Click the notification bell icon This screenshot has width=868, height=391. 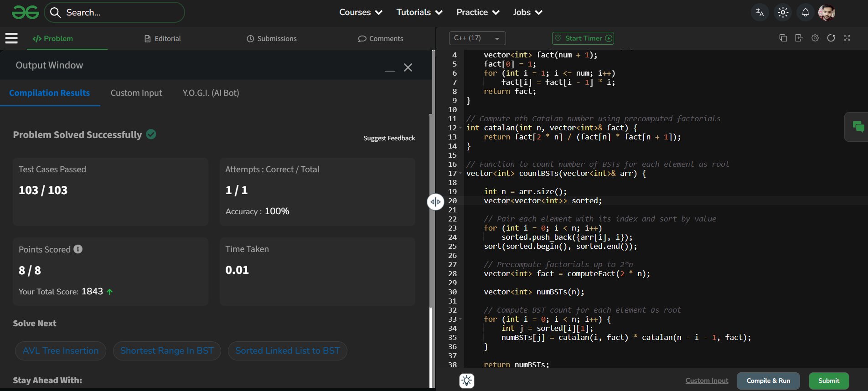pos(805,12)
